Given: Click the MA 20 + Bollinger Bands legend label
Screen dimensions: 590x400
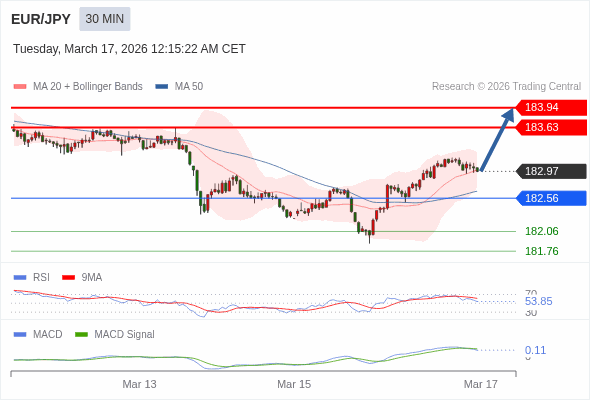Looking at the screenshot, I should click(x=88, y=87).
